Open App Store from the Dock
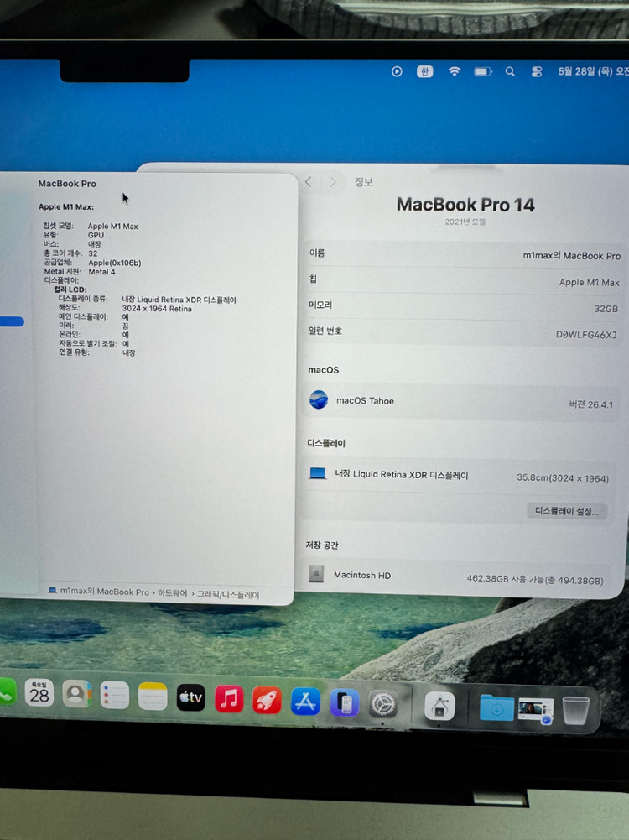The image size is (629, 840). point(305,702)
